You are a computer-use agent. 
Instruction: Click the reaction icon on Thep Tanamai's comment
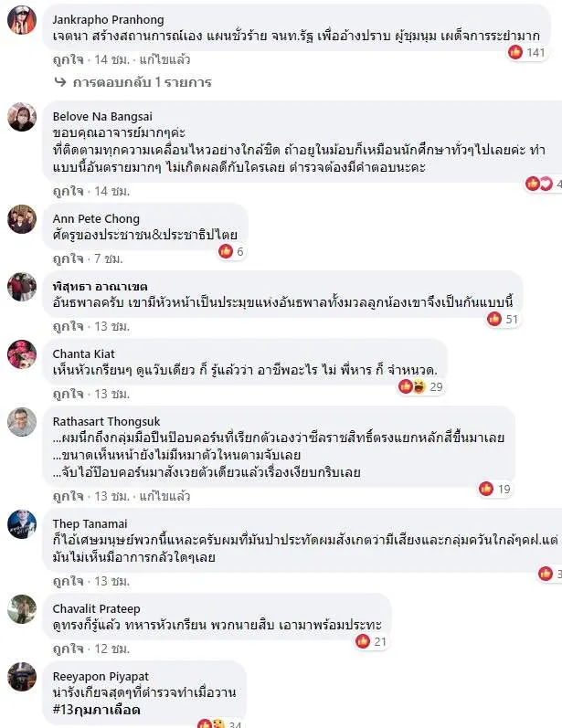(x=546, y=574)
